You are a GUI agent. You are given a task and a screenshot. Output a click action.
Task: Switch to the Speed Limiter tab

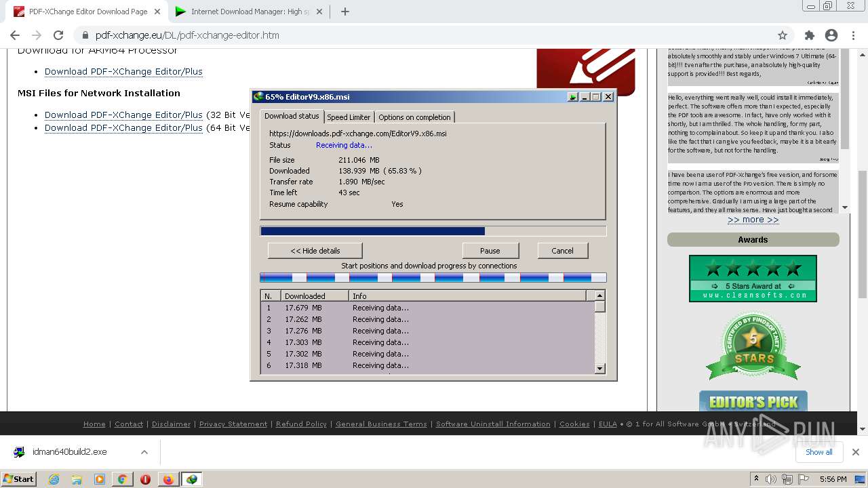click(349, 117)
